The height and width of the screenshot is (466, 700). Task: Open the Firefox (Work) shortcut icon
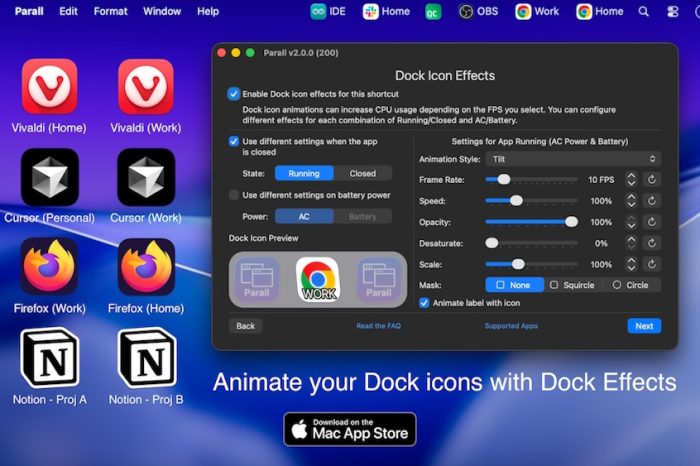point(49,266)
